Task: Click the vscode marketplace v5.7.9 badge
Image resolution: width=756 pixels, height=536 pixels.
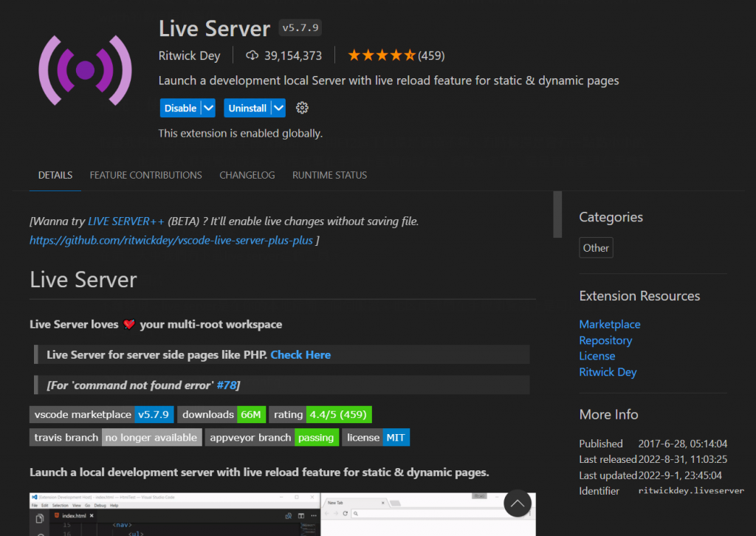Action: click(102, 414)
